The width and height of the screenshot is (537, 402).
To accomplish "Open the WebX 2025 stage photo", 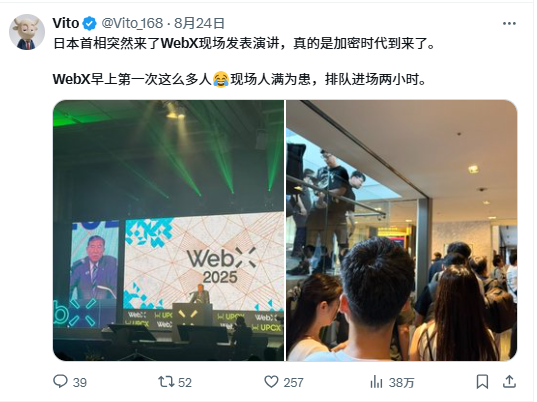I will pyautogui.click(x=168, y=230).
